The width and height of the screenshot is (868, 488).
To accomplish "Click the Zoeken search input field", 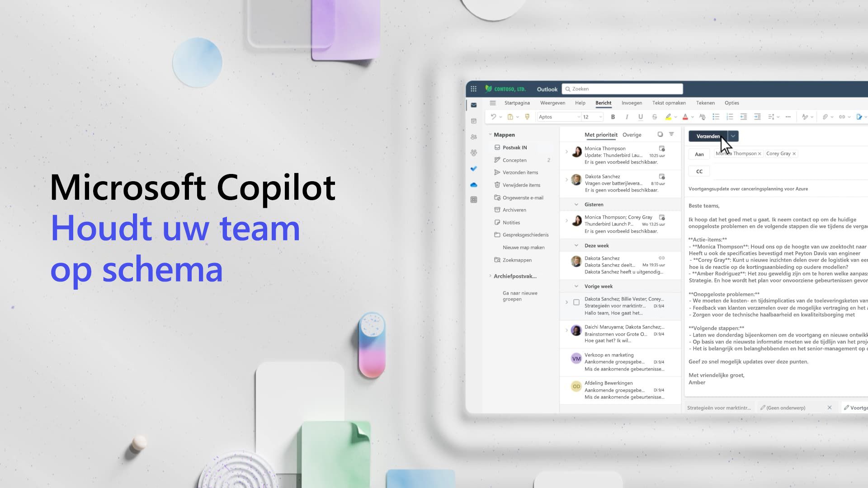I will [622, 88].
